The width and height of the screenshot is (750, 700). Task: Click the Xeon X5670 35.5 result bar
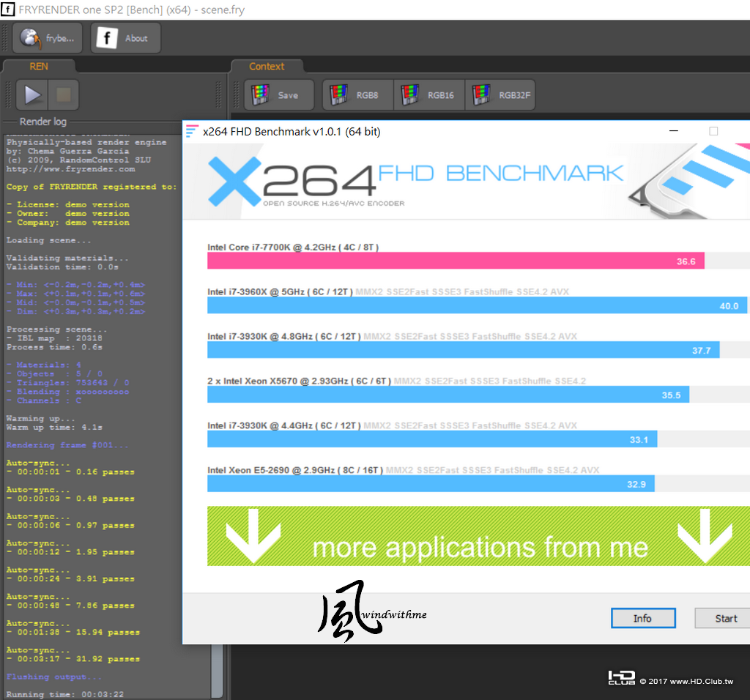[448, 395]
